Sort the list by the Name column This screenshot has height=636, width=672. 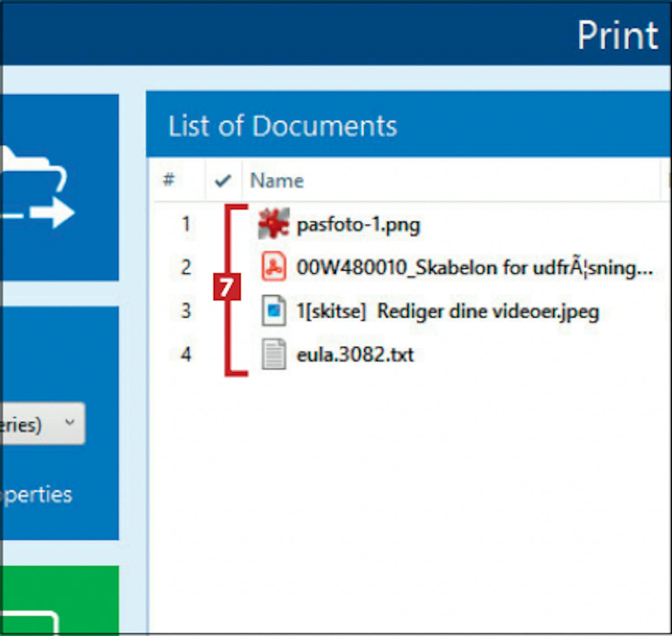(x=277, y=180)
